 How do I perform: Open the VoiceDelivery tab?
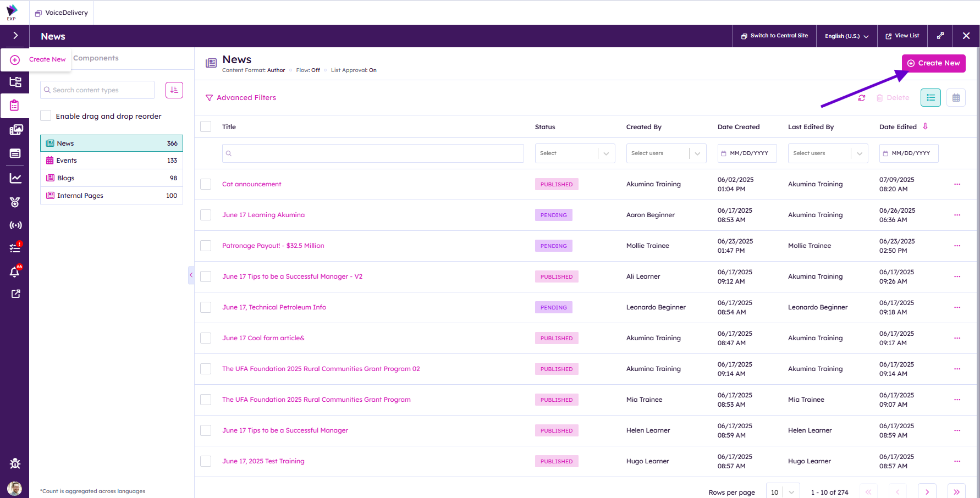point(62,13)
